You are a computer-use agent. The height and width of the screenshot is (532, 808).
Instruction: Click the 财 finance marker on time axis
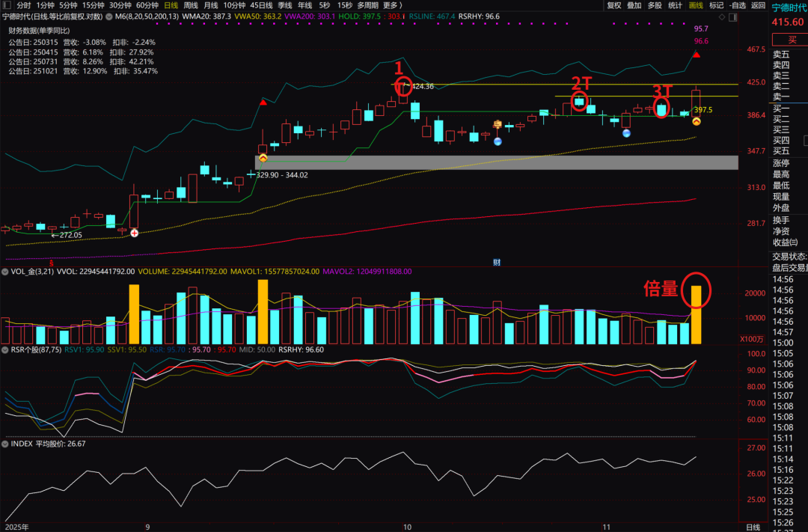[x=497, y=263]
